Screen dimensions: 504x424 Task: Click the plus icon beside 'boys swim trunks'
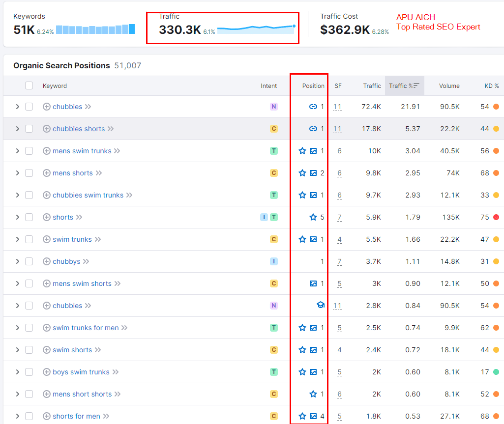[47, 372]
